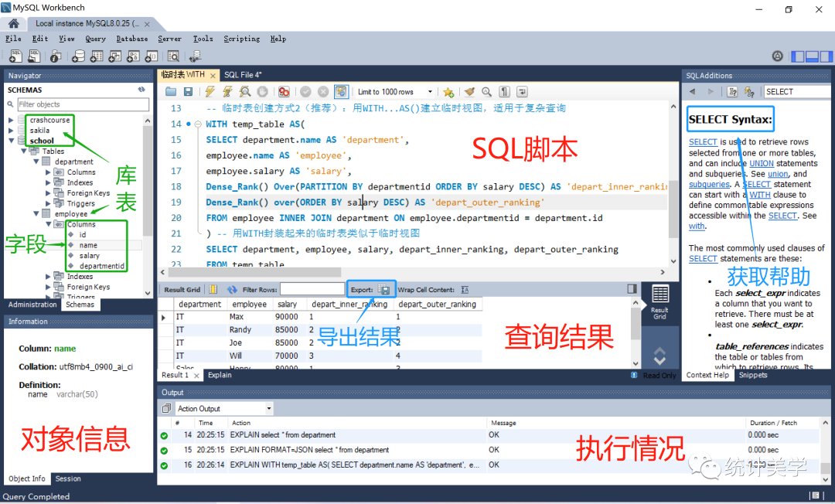Click the Filter objects search field
This screenshot has width=835, height=504.
pyautogui.click(x=83, y=104)
